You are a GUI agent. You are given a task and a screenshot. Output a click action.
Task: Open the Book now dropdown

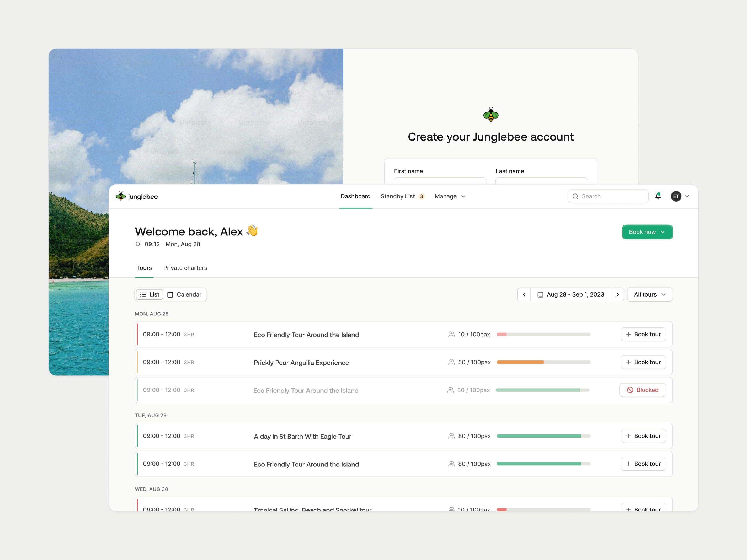click(647, 232)
